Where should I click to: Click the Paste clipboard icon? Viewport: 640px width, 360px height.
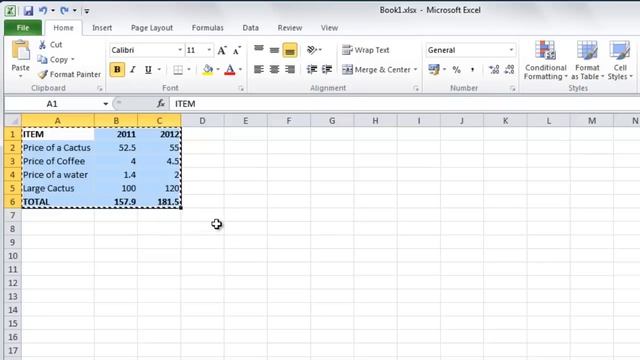[20, 51]
